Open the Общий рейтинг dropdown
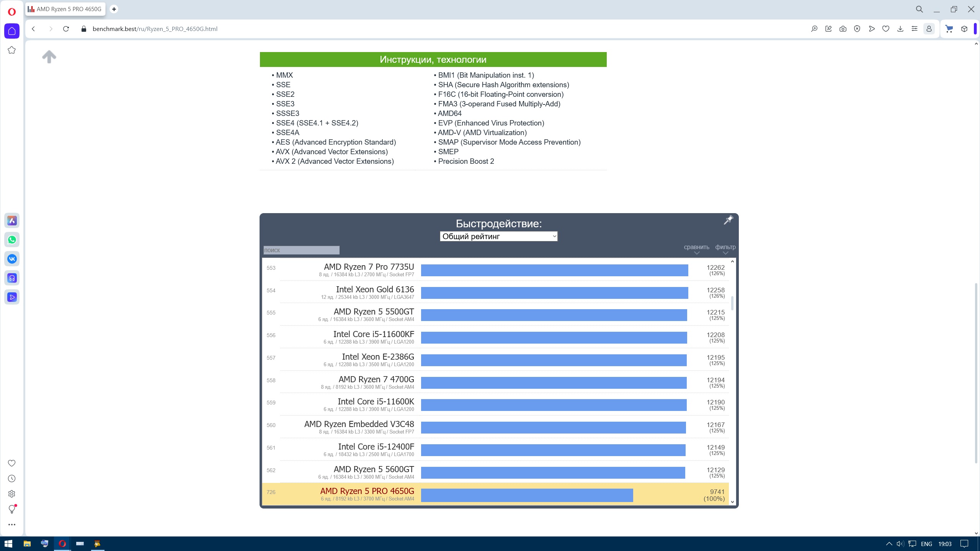 [498, 236]
